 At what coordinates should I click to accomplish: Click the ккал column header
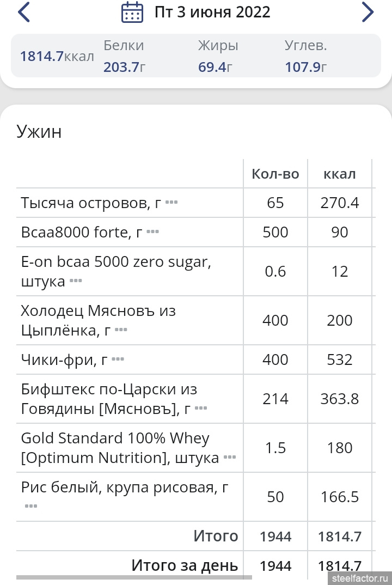point(339,174)
